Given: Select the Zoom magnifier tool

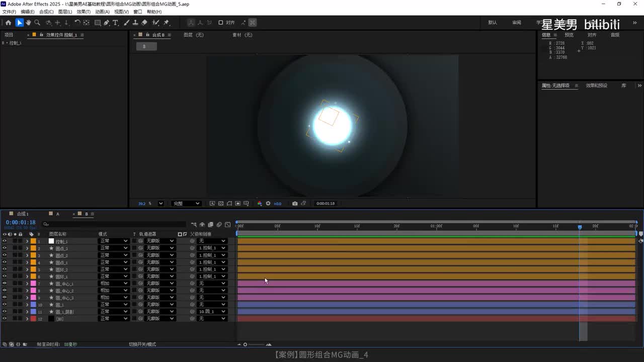Looking at the screenshot, I should pos(37,23).
